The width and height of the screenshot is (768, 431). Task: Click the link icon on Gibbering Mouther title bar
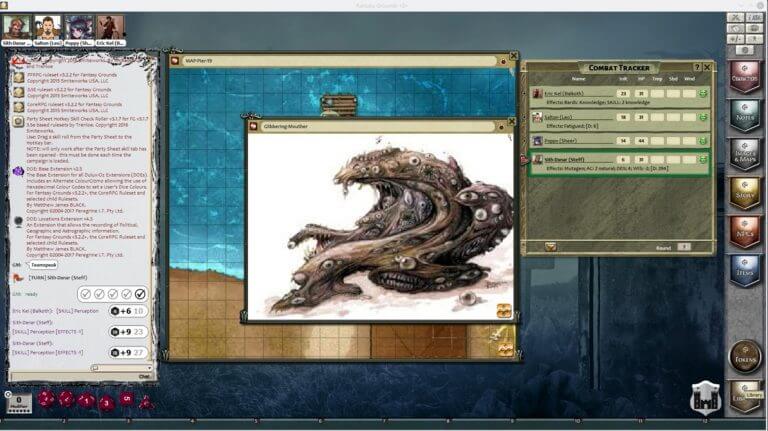coord(501,127)
